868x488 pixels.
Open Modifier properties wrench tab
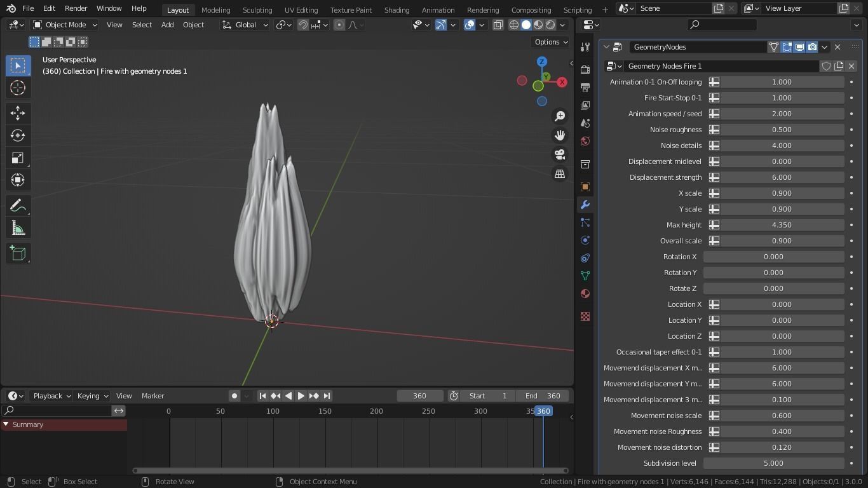(x=585, y=205)
